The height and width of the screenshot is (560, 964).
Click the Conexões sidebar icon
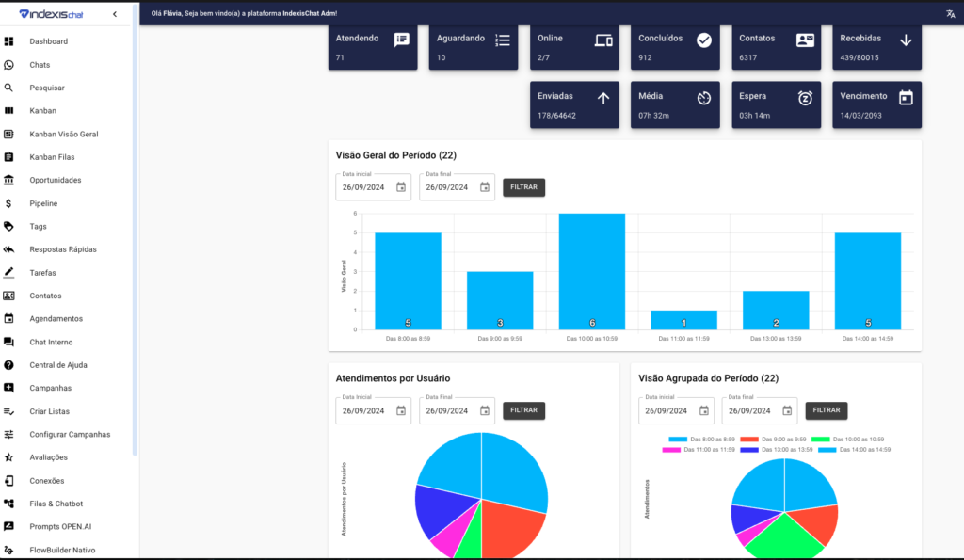pos(8,480)
